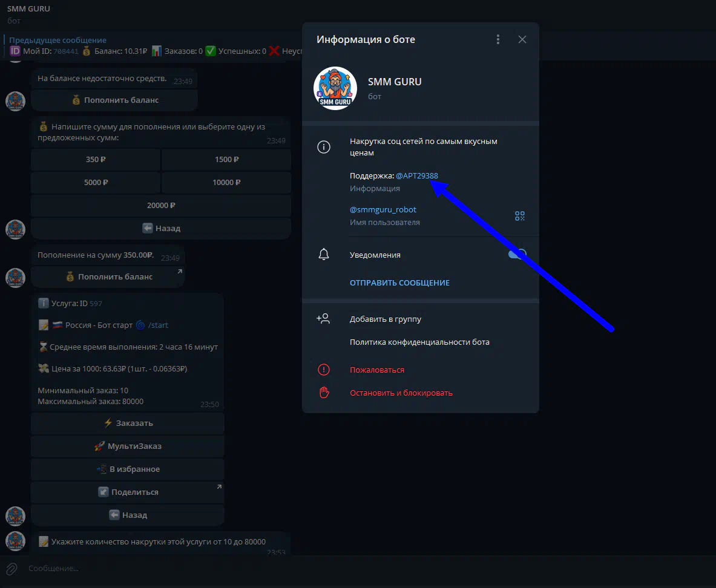
Task: Click the МультиЗаказ button
Action: (x=127, y=446)
